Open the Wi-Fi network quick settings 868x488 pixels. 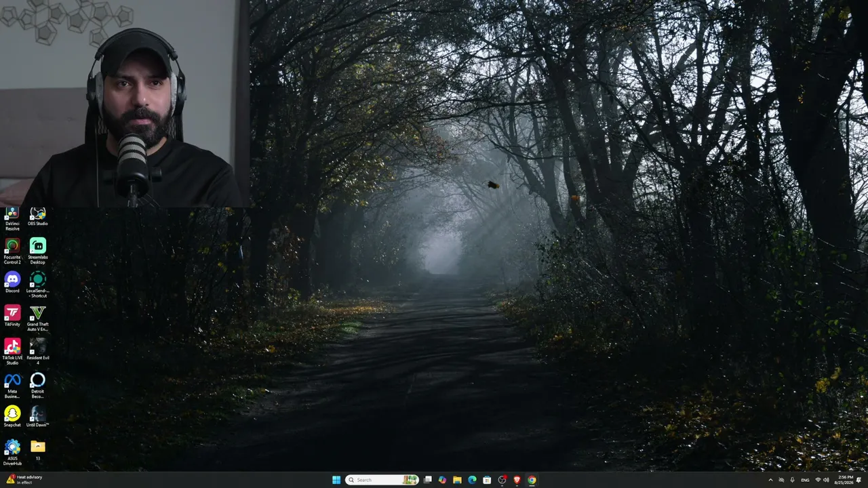point(818,480)
